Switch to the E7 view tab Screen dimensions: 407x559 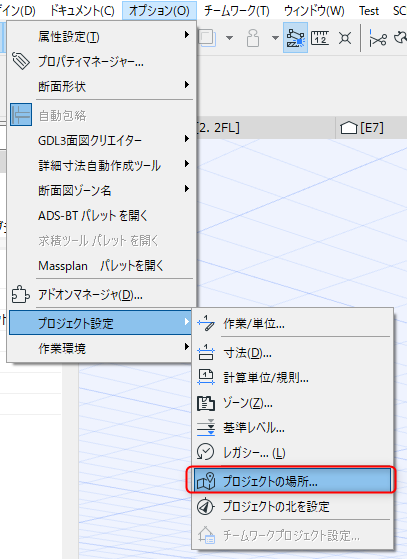tap(362, 128)
